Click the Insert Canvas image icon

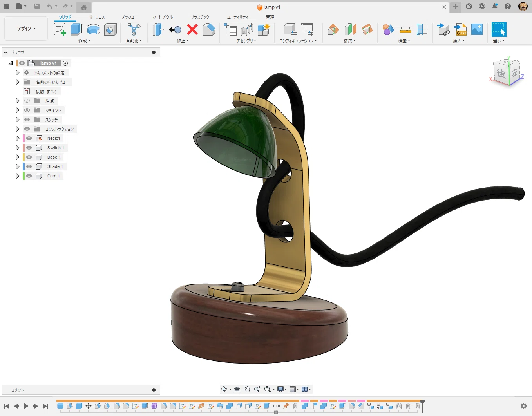pyautogui.click(x=477, y=29)
